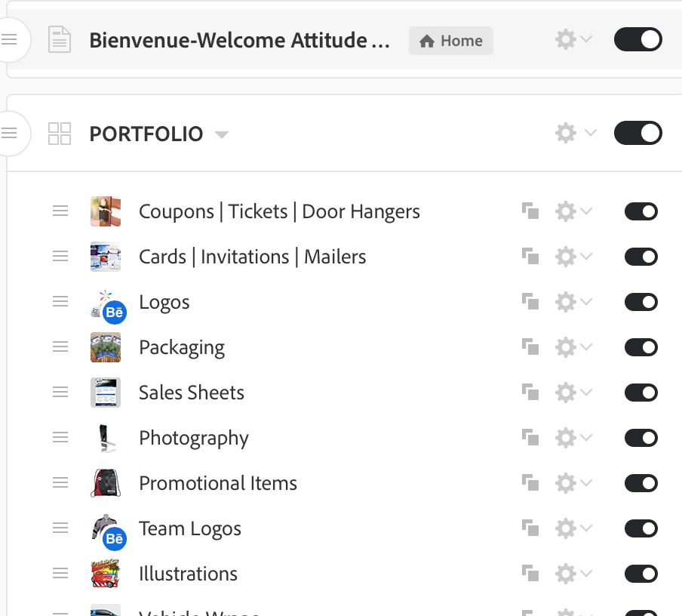Click the duplicate icon for Logos
The image size is (682, 616).
pyautogui.click(x=530, y=302)
